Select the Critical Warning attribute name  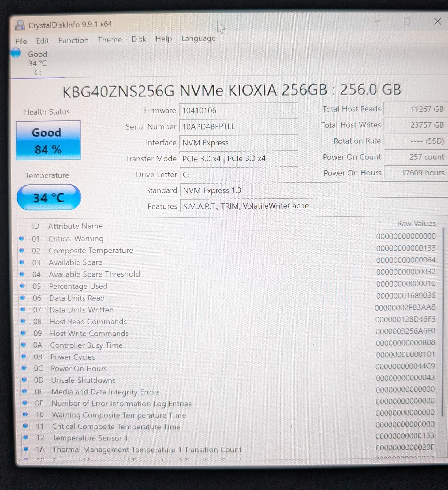click(x=76, y=239)
